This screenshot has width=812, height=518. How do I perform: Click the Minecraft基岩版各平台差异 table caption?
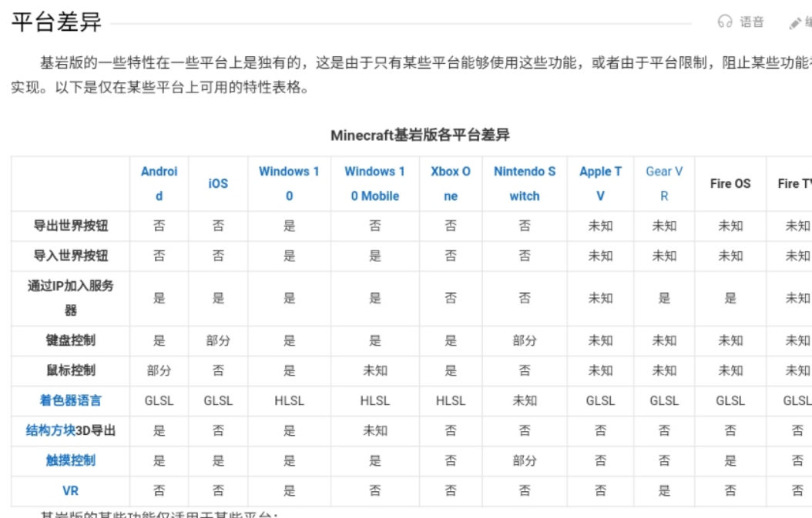tap(420, 135)
